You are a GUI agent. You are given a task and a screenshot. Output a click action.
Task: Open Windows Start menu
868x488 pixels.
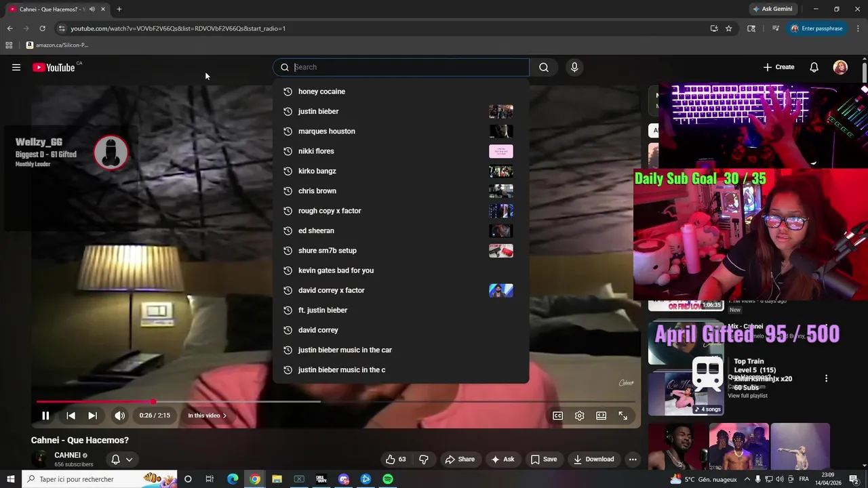(x=10, y=479)
